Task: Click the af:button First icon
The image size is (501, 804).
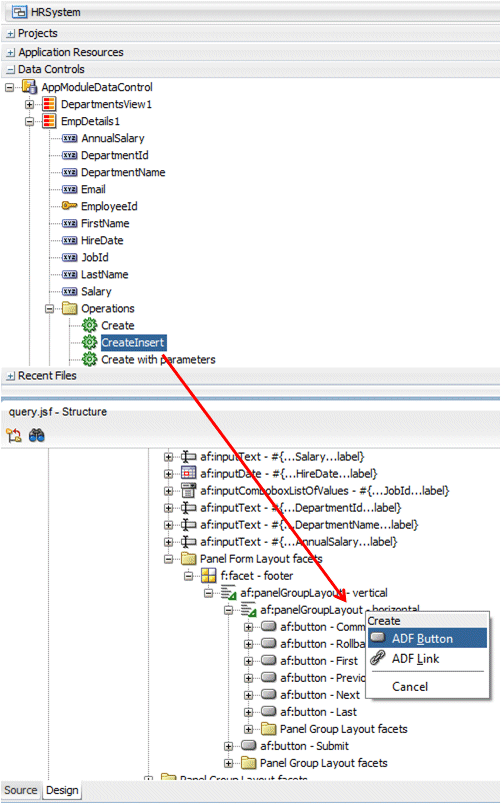Action: point(269,660)
